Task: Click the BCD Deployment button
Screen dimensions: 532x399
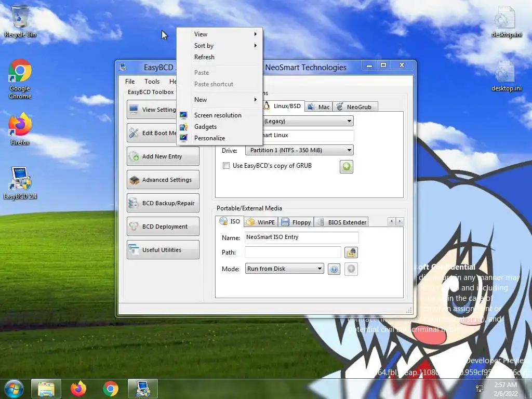Action: pyautogui.click(x=163, y=227)
